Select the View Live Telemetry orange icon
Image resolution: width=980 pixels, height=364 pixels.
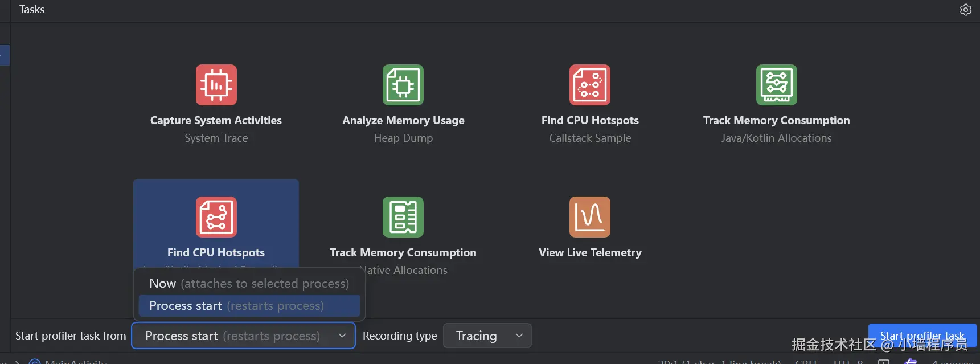(590, 217)
